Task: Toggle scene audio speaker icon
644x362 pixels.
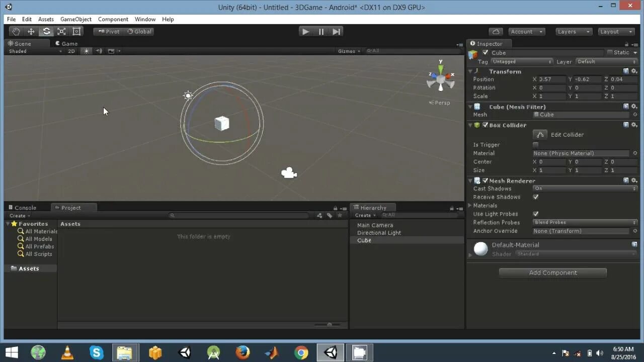Action: click(x=99, y=51)
